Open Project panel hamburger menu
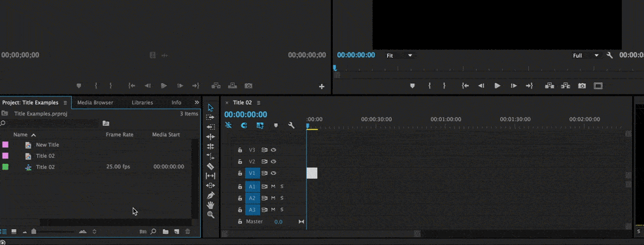644x245 pixels. (x=65, y=103)
